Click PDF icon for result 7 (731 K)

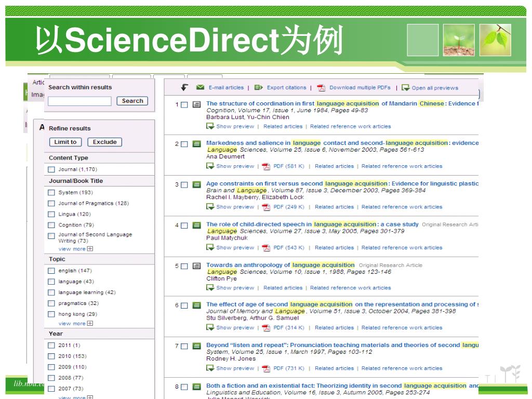tap(267, 368)
